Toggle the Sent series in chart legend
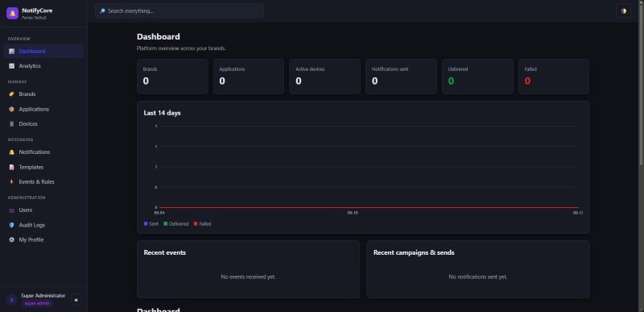Viewport: 644px width, 312px height. coord(151,224)
